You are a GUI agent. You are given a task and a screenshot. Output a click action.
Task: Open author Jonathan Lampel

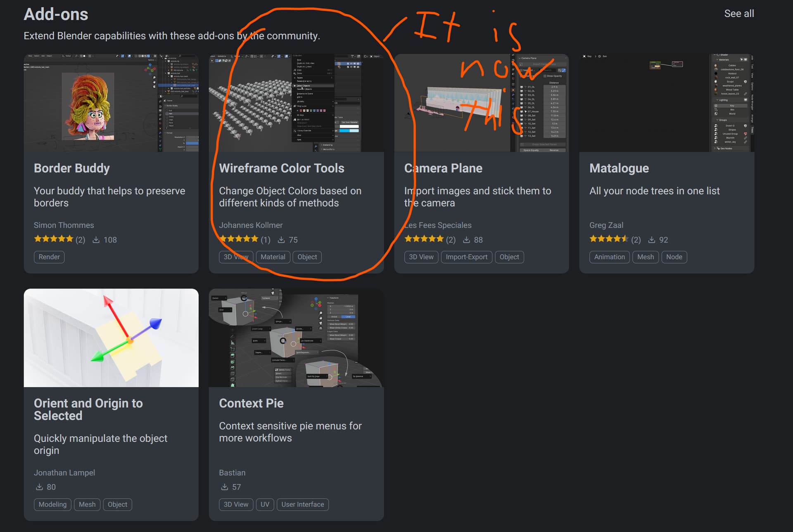coord(64,473)
